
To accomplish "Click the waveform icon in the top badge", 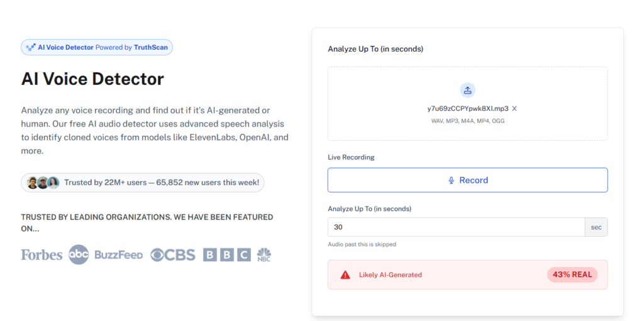I will (31, 47).
